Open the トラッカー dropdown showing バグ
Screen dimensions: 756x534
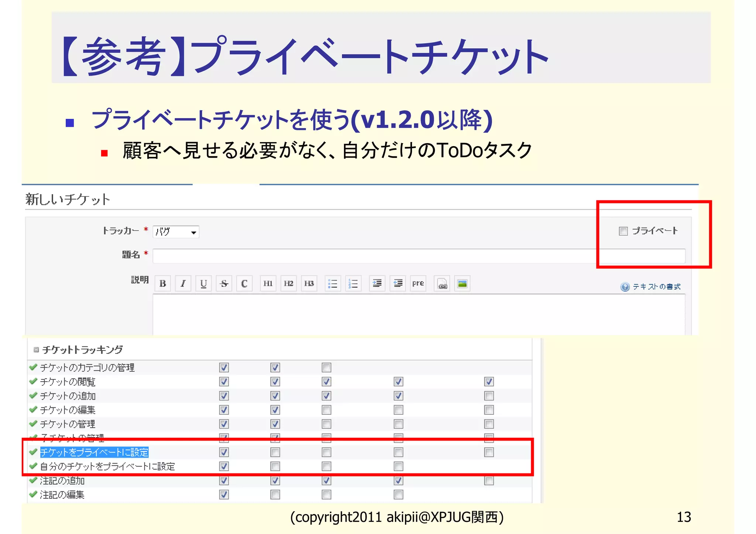coord(176,232)
